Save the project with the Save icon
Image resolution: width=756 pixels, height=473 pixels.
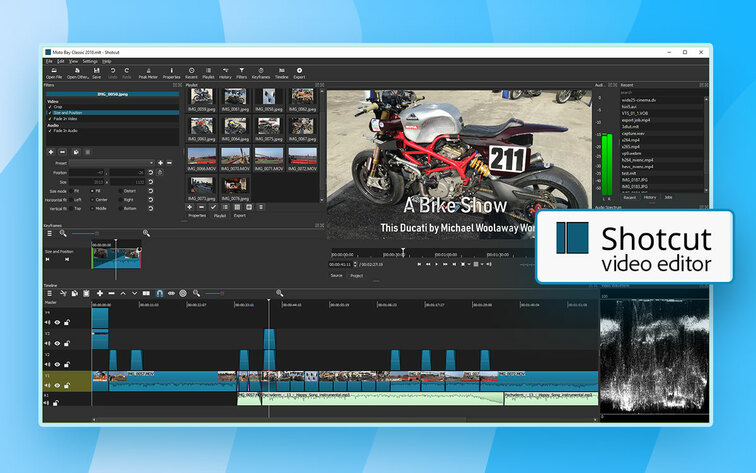click(x=96, y=73)
